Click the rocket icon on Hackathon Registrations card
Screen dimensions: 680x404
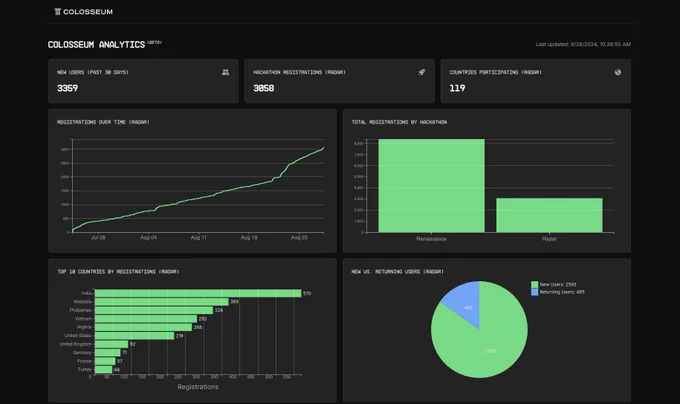[x=422, y=72]
